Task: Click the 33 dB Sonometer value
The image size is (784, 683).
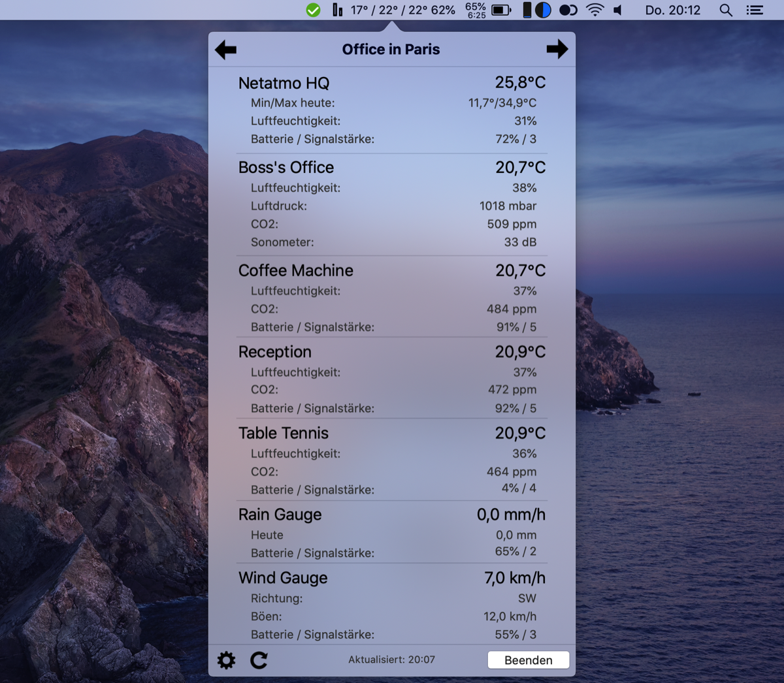Action: point(520,242)
